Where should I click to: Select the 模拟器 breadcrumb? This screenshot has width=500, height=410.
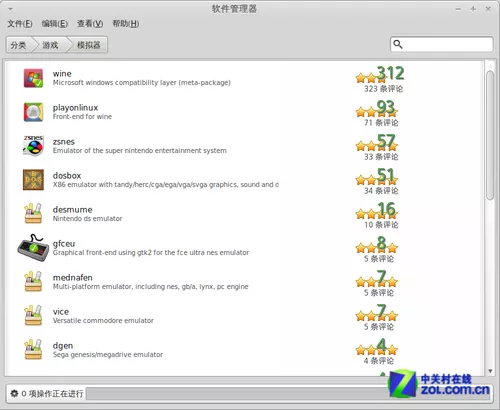[x=89, y=45]
